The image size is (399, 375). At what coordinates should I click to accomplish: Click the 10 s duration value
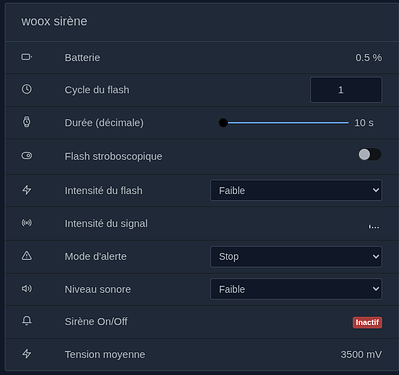(x=364, y=123)
